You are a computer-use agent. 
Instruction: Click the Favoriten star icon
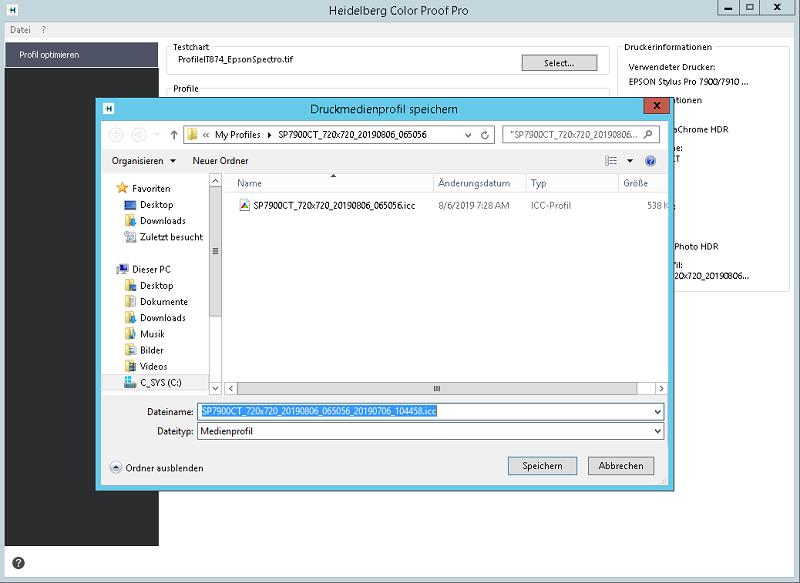pyautogui.click(x=122, y=188)
